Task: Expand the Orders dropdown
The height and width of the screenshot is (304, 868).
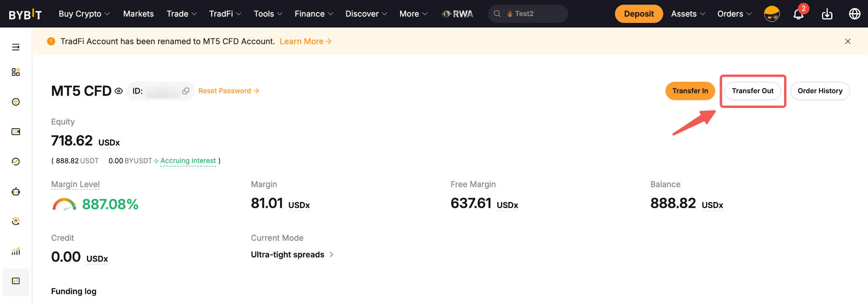Action: point(734,14)
